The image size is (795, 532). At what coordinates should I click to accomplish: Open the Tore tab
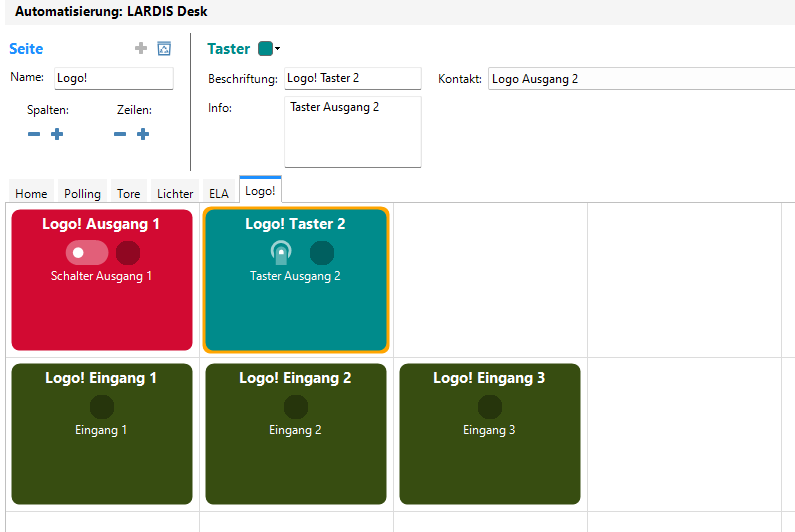click(x=128, y=193)
